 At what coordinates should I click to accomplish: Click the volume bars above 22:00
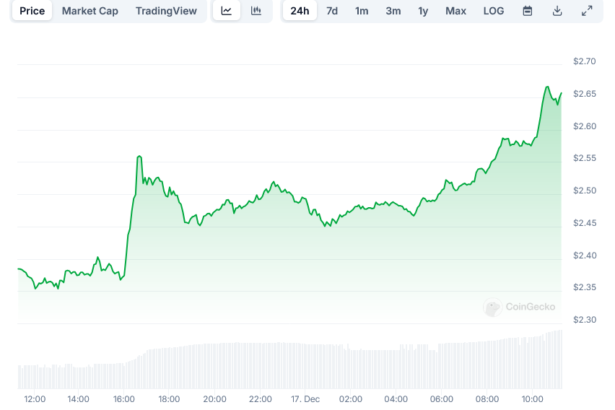pos(260,366)
